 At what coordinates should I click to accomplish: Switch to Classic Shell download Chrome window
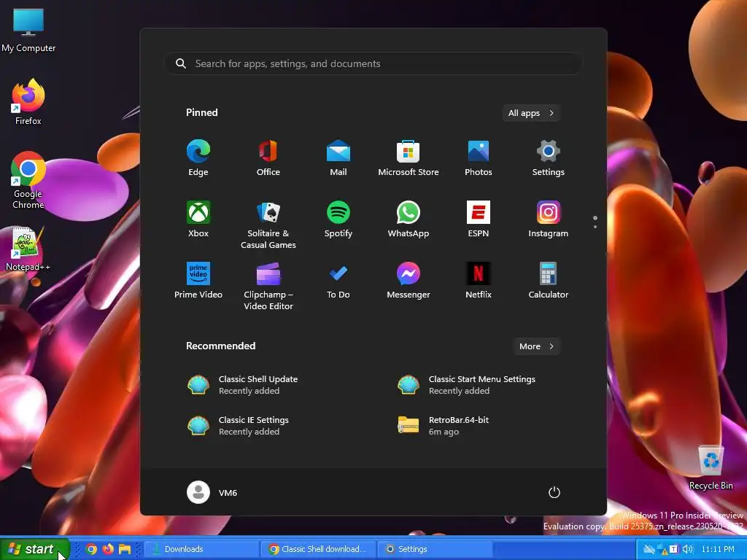tap(318, 549)
